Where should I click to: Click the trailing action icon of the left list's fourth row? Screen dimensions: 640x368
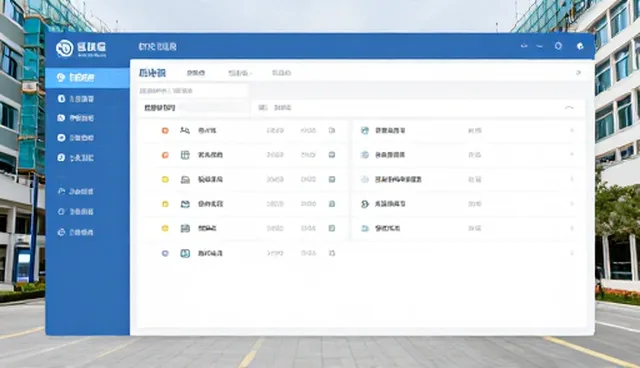click(332, 204)
